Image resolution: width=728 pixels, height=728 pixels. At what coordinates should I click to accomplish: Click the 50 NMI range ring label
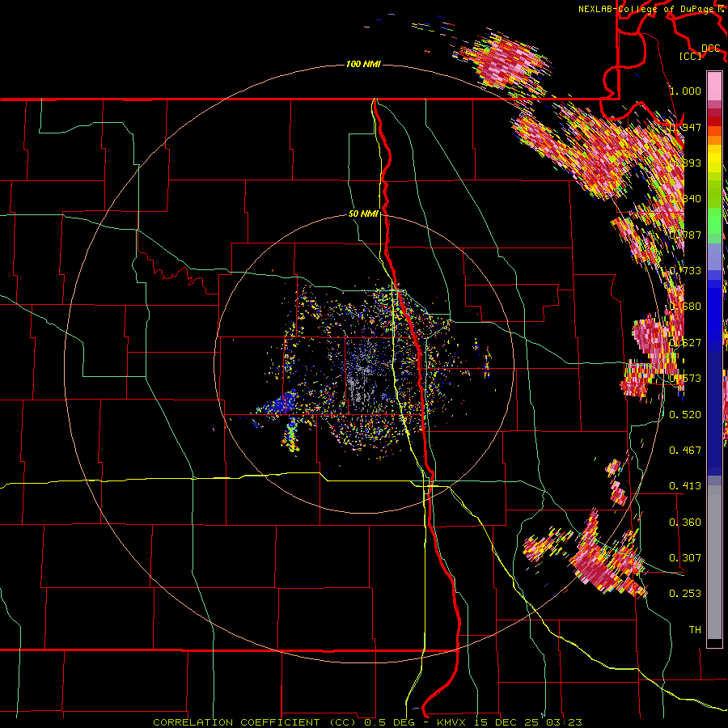coord(363,214)
